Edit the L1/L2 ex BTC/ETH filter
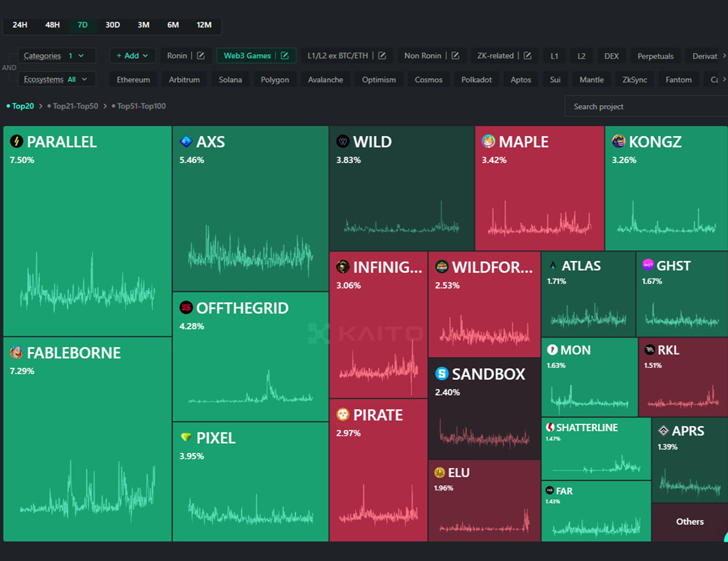Image resolution: width=728 pixels, height=561 pixels. tap(382, 56)
